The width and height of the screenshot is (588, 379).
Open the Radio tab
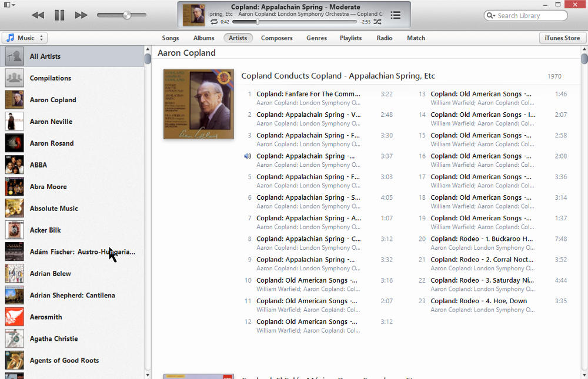point(385,38)
